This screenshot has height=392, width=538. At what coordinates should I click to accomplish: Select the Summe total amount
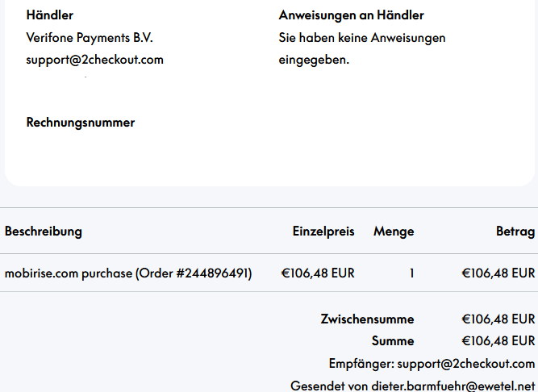(498, 340)
